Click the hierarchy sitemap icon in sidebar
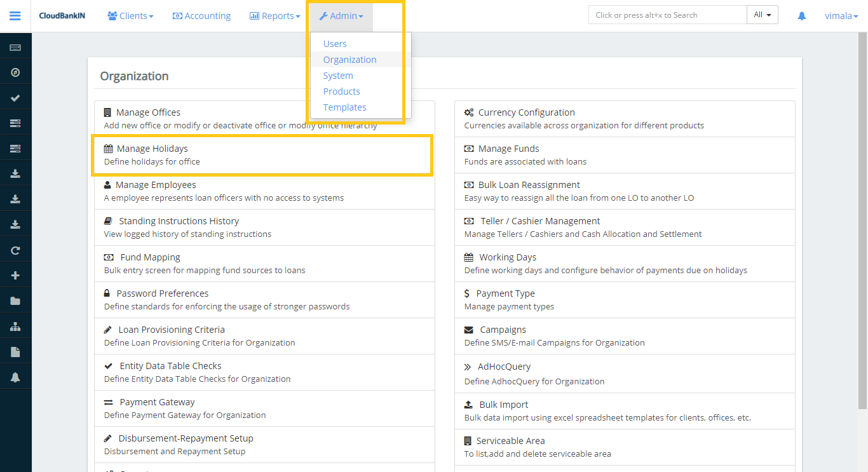The height and width of the screenshot is (472, 868). pyautogui.click(x=15, y=327)
